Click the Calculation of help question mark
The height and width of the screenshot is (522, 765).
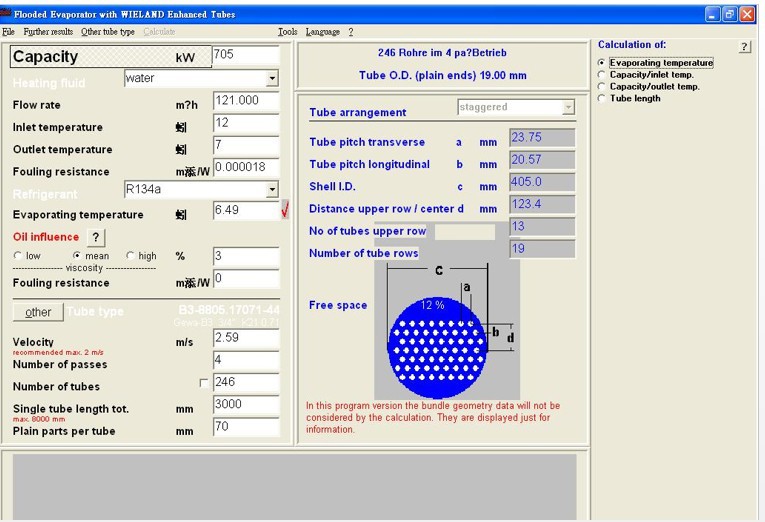744,47
